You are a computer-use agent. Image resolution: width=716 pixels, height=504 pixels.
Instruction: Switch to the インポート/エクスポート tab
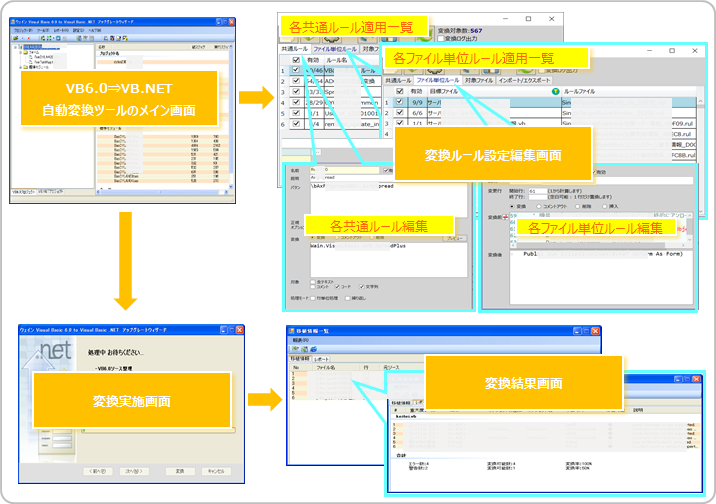(526, 79)
